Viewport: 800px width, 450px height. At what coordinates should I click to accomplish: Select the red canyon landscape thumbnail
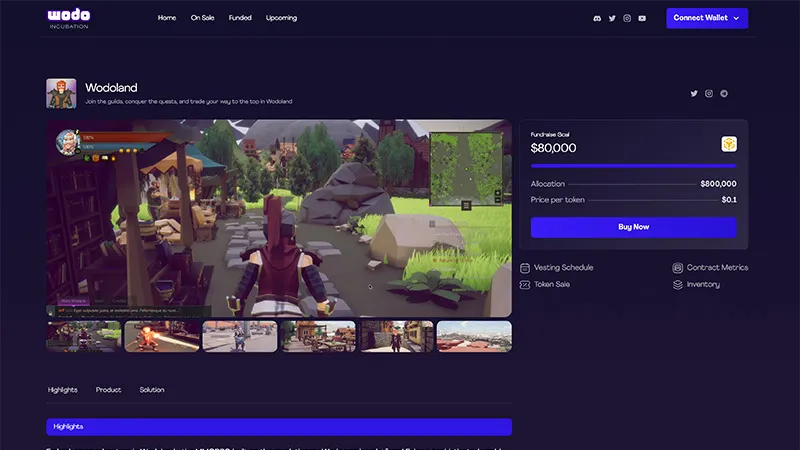point(474,337)
